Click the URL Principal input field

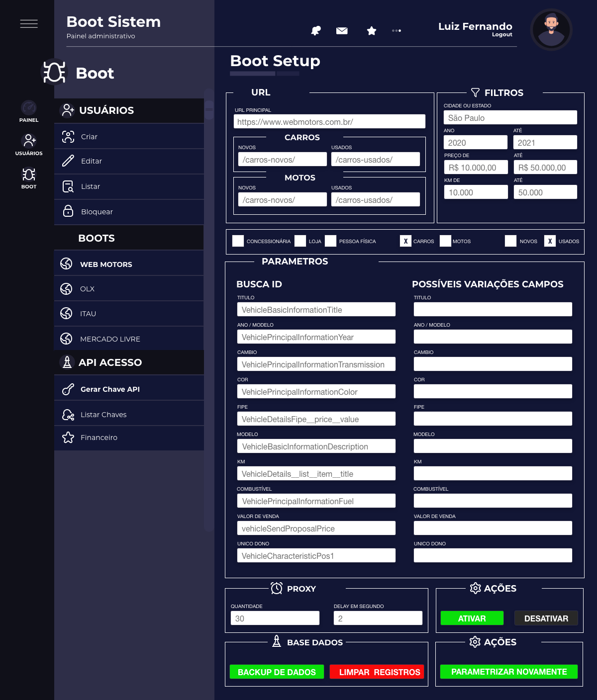[329, 122]
